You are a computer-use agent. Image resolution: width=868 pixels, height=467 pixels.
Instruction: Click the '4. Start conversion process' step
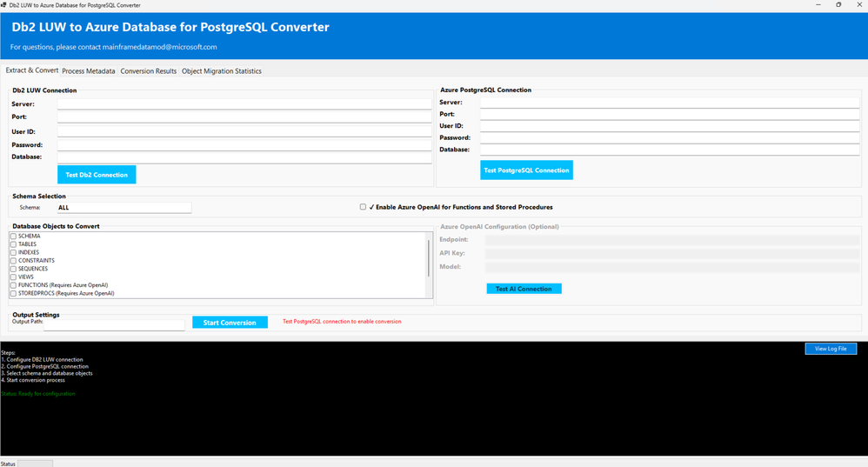pyautogui.click(x=33, y=380)
